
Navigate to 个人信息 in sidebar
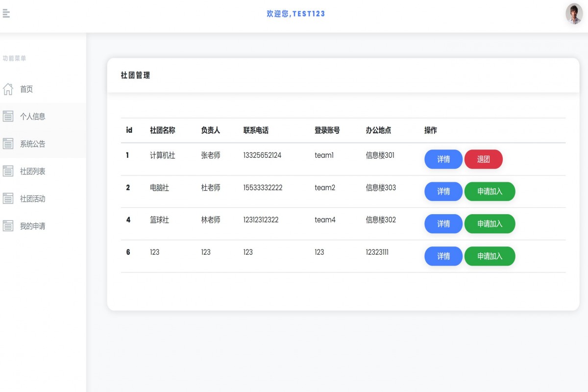point(32,116)
